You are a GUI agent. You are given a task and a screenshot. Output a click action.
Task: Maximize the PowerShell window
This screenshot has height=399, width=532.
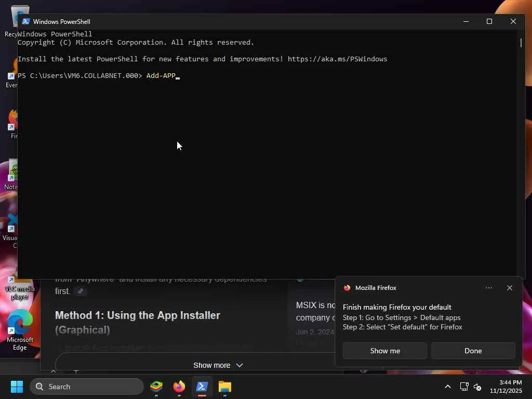[x=489, y=21]
